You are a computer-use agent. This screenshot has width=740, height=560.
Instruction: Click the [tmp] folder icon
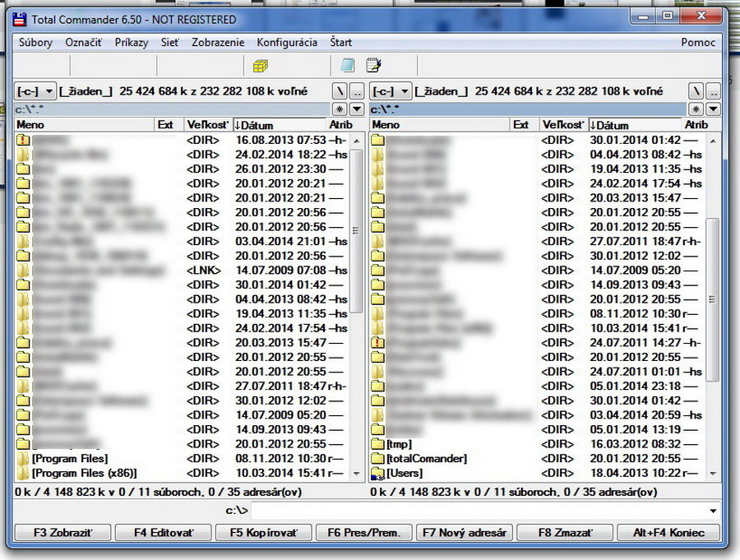(377, 444)
